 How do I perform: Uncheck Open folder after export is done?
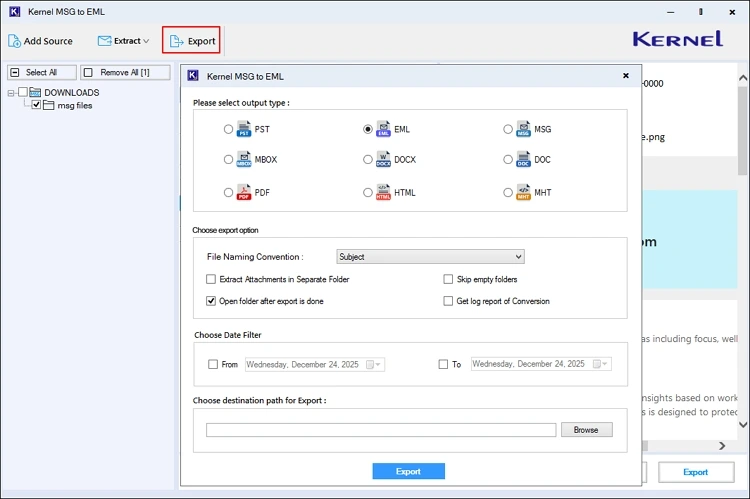pos(211,301)
